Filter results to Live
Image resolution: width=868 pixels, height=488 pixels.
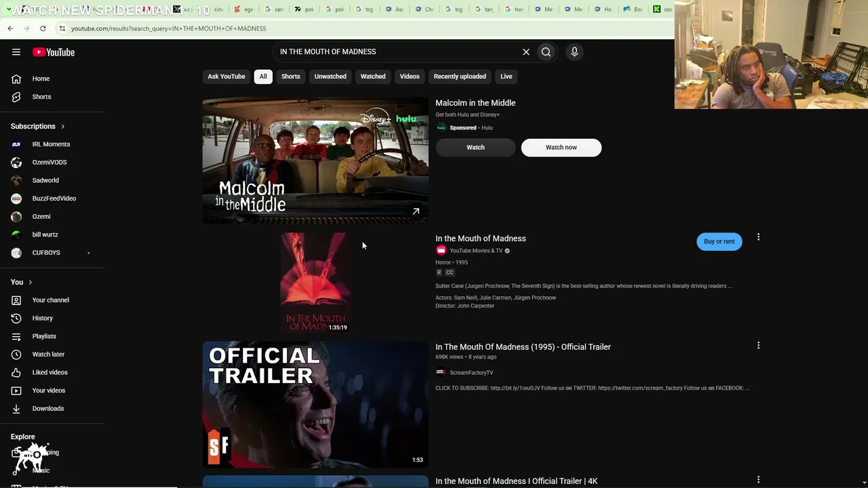point(507,77)
